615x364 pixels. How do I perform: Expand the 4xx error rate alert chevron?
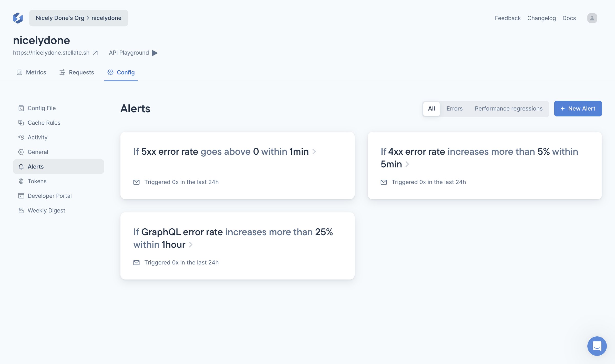pos(407,164)
